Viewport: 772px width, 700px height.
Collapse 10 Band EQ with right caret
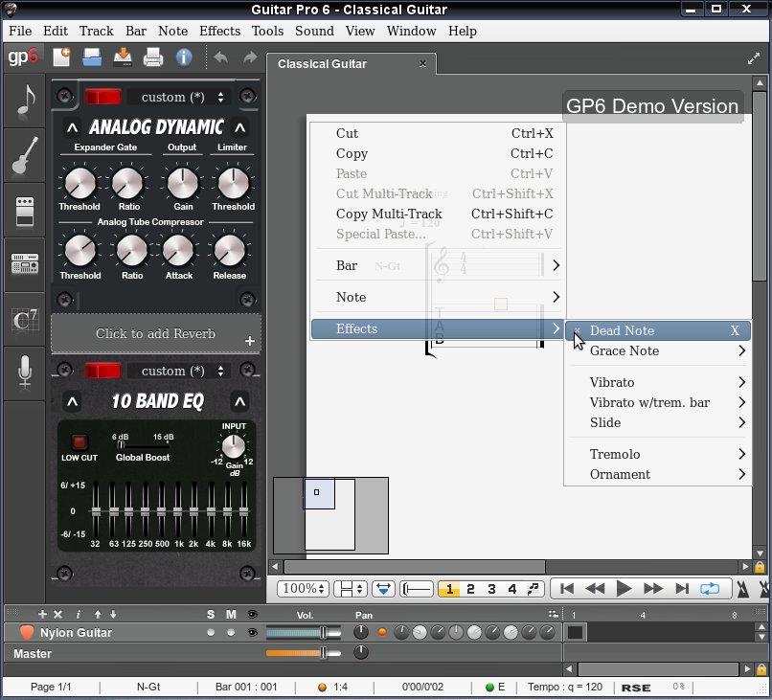pos(239,401)
